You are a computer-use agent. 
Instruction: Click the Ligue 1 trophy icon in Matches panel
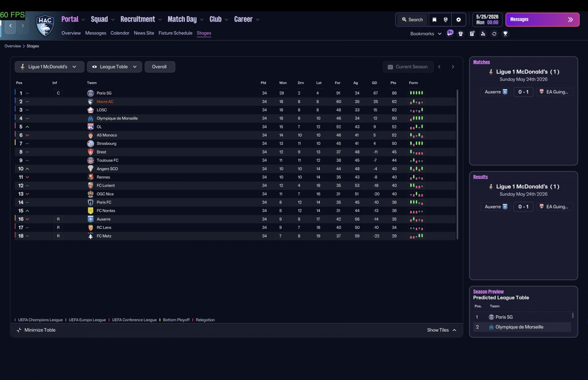[x=491, y=72]
